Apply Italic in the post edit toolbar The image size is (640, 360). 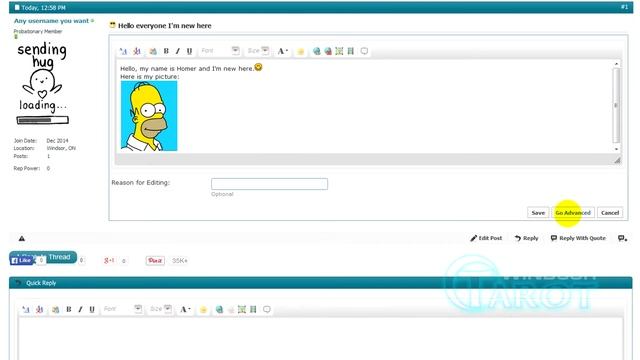(178, 51)
